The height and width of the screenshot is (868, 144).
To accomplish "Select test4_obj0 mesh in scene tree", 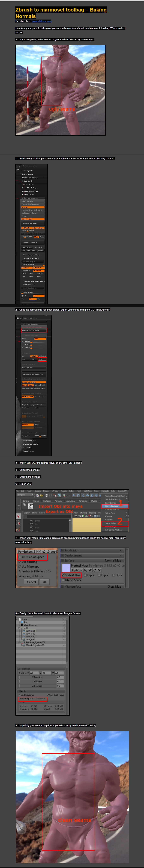I will (30, 631).
